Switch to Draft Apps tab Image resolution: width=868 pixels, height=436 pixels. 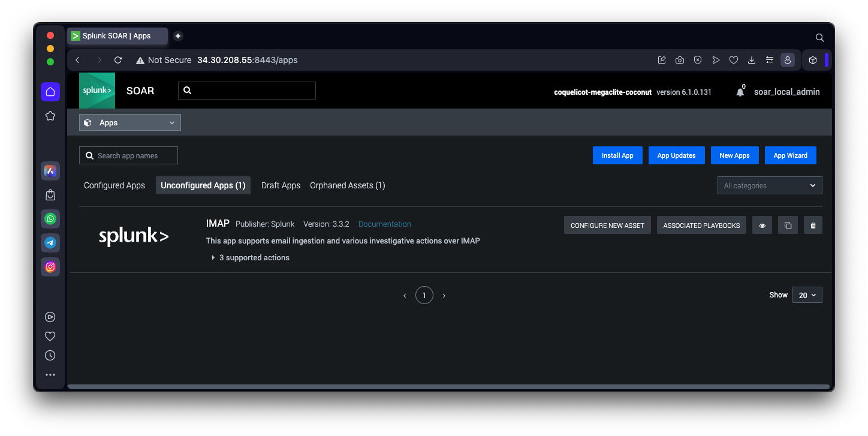pyautogui.click(x=281, y=185)
